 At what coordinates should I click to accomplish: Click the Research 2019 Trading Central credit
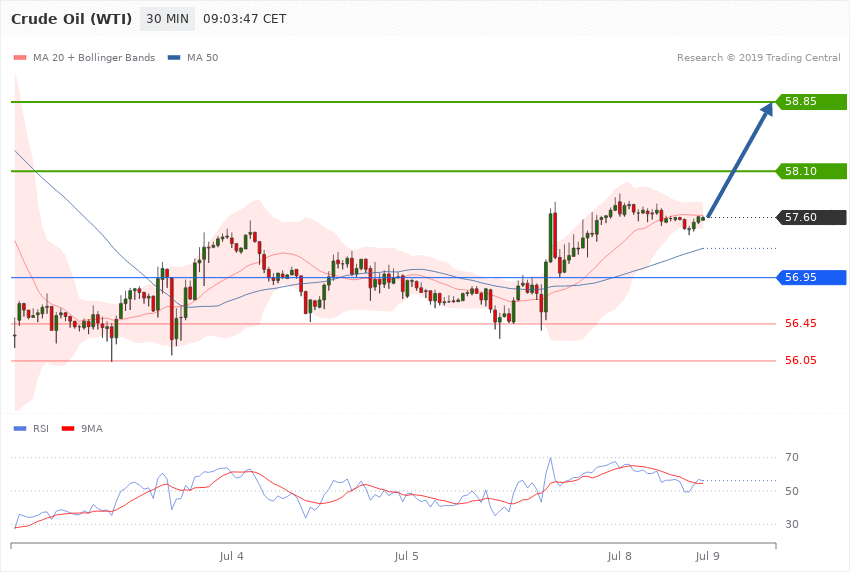click(758, 57)
